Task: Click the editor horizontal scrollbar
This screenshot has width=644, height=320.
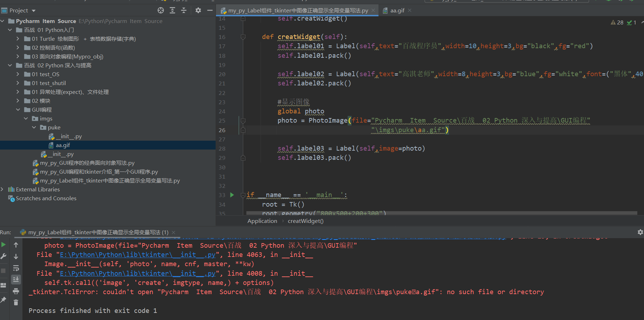Action: click(x=441, y=213)
